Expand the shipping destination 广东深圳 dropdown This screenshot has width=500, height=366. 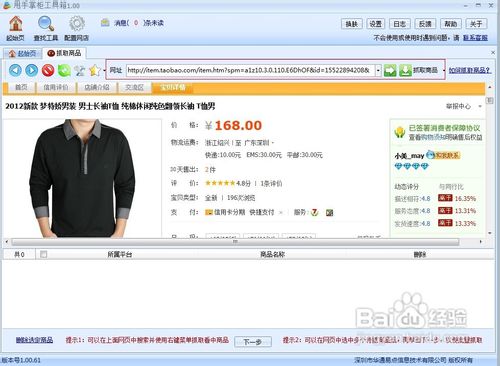click(272, 143)
